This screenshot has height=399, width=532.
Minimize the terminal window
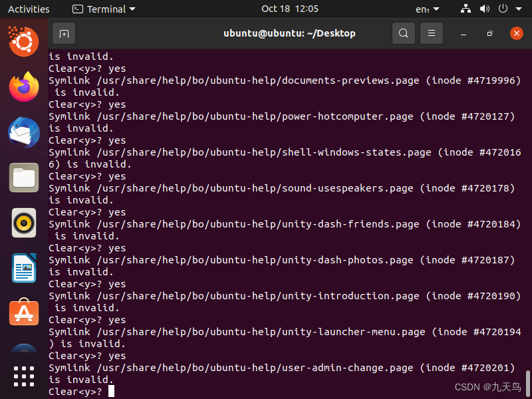click(x=464, y=34)
